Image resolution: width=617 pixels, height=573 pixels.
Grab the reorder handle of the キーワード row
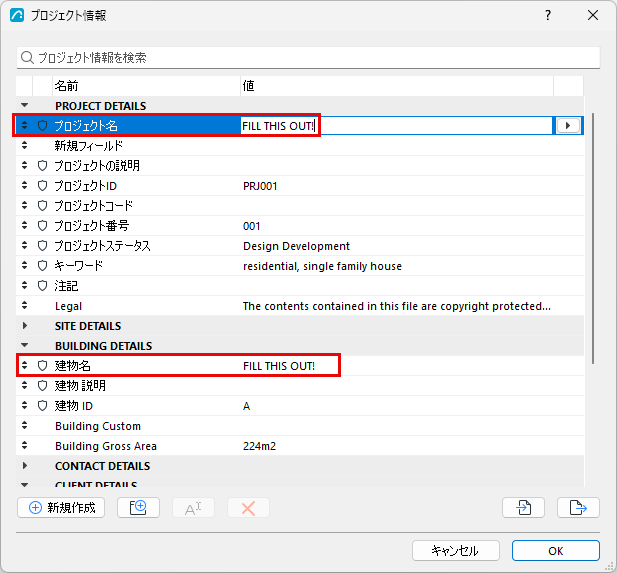click(x=24, y=265)
